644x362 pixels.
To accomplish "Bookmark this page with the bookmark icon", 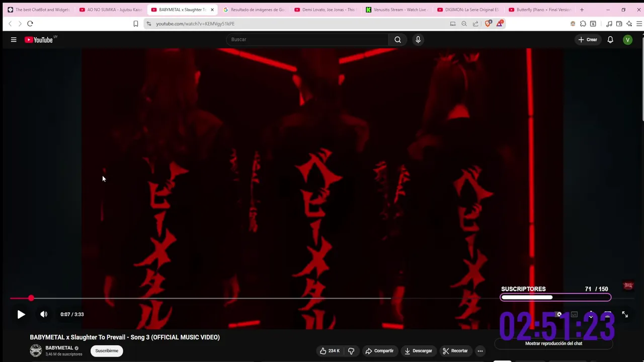I will (x=135, y=24).
